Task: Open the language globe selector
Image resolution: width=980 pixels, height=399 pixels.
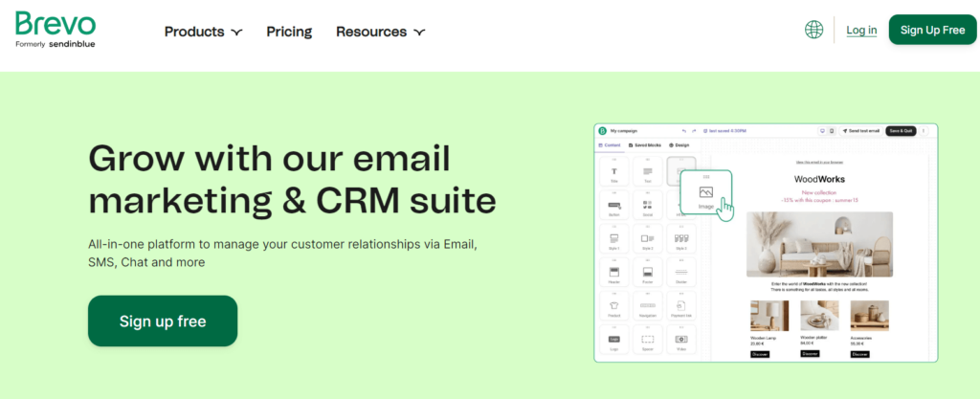Action: coord(813,30)
